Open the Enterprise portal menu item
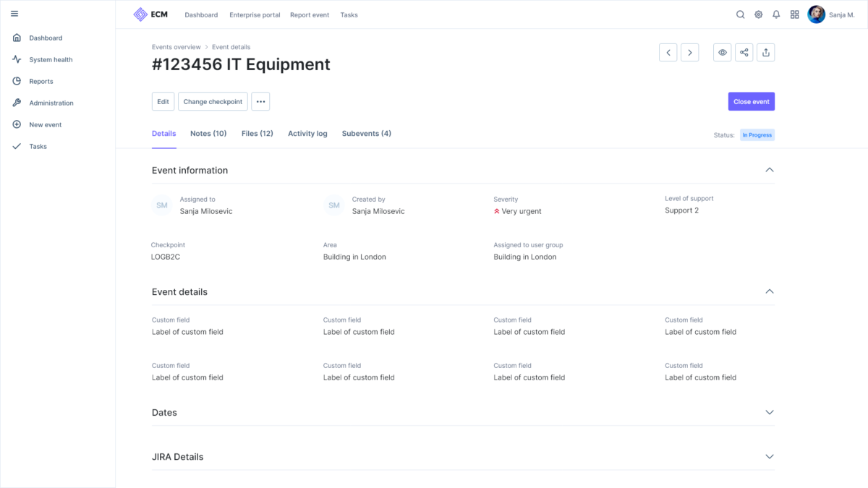 [255, 14]
